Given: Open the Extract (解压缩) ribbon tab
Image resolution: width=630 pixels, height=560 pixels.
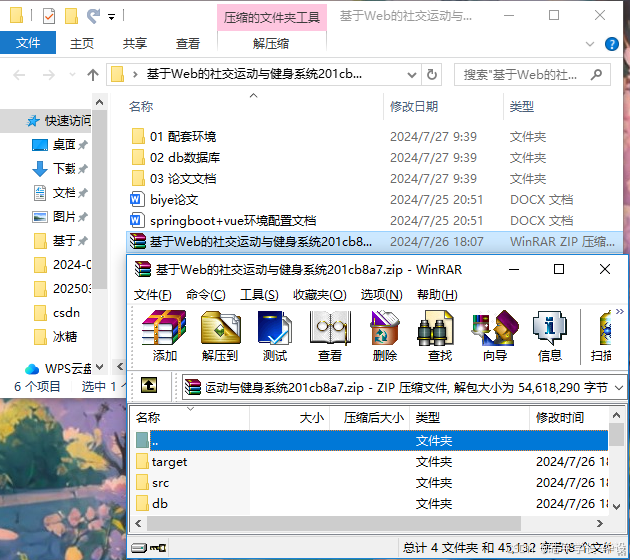Looking at the screenshot, I should point(271,43).
